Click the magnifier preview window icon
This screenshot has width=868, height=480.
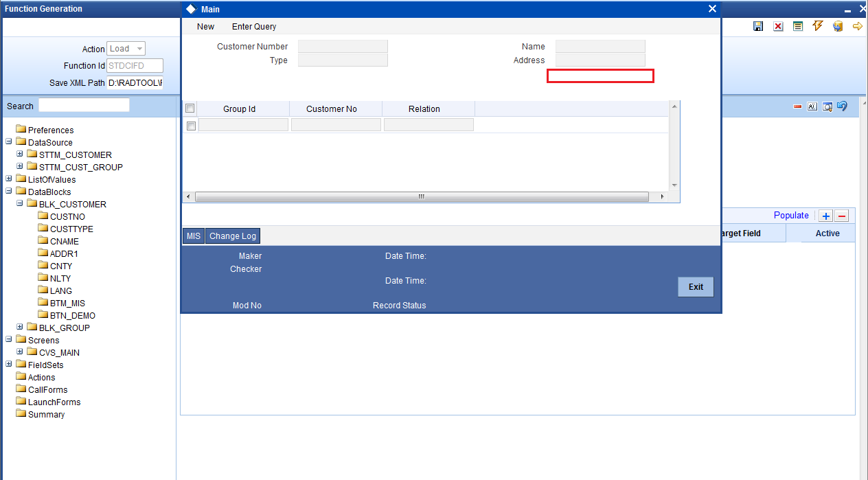827,106
